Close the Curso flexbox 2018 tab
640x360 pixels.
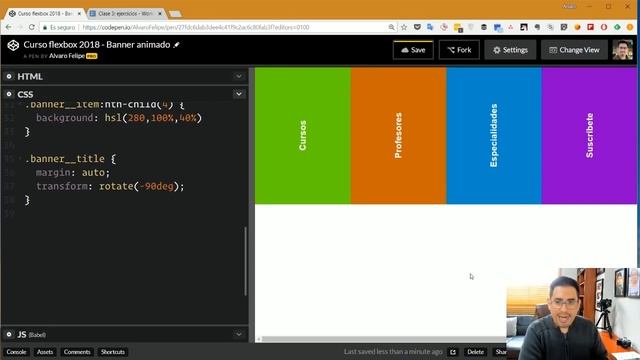79,13
